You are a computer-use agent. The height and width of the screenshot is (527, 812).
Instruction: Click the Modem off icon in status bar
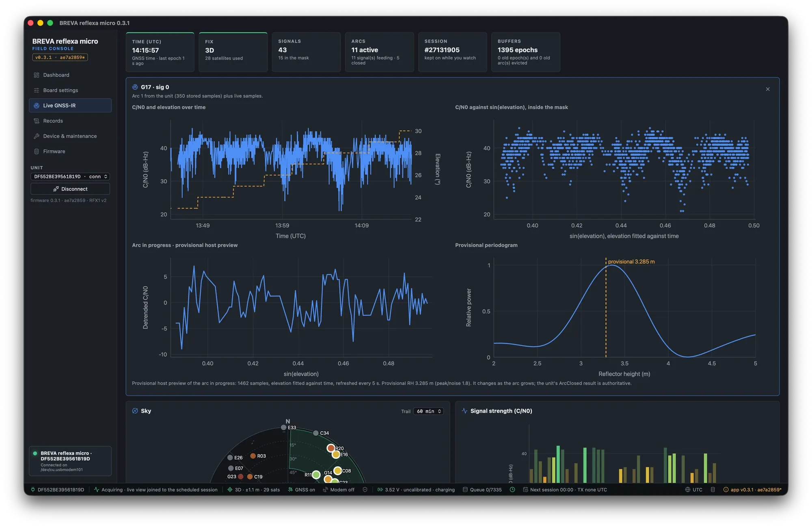[325, 490]
